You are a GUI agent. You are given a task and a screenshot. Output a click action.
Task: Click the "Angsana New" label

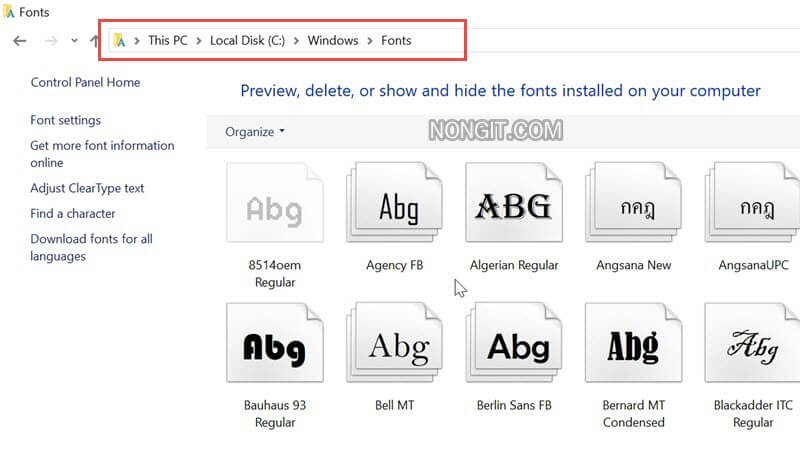tap(634, 265)
